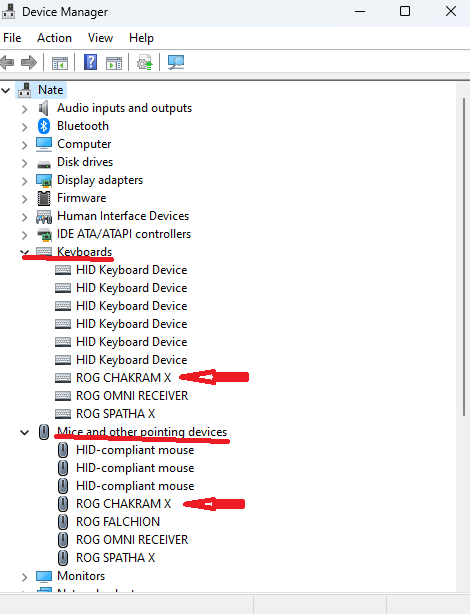Image resolution: width=470 pixels, height=614 pixels.
Task: Select ROG SPATHA X mouse entry
Action: click(116, 558)
